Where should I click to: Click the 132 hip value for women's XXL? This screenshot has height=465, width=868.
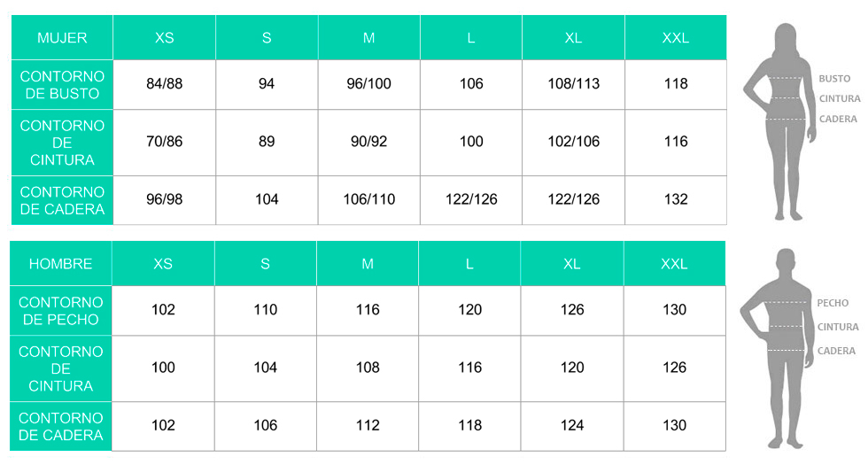click(676, 199)
